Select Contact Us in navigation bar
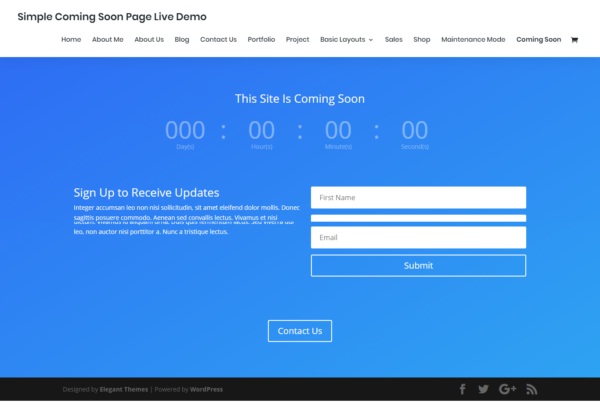The height and width of the screenshot is (417, 600). [218, 39]
